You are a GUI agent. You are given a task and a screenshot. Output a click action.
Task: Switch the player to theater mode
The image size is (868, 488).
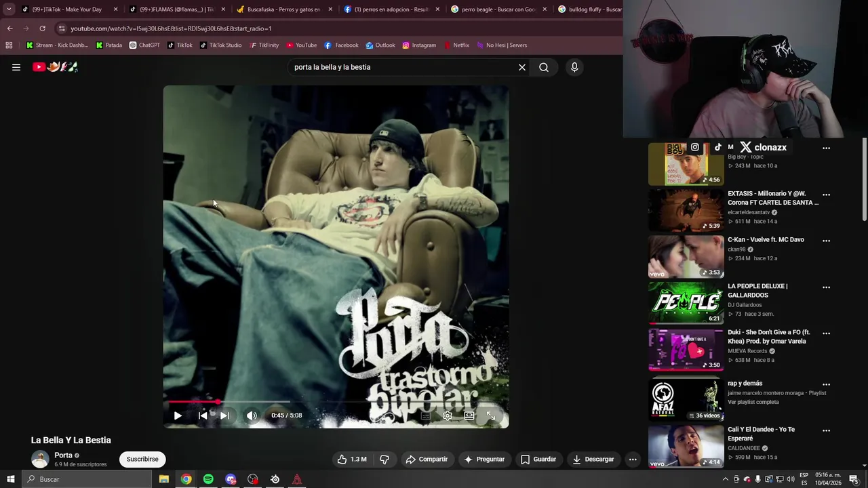tap(469, 415)
